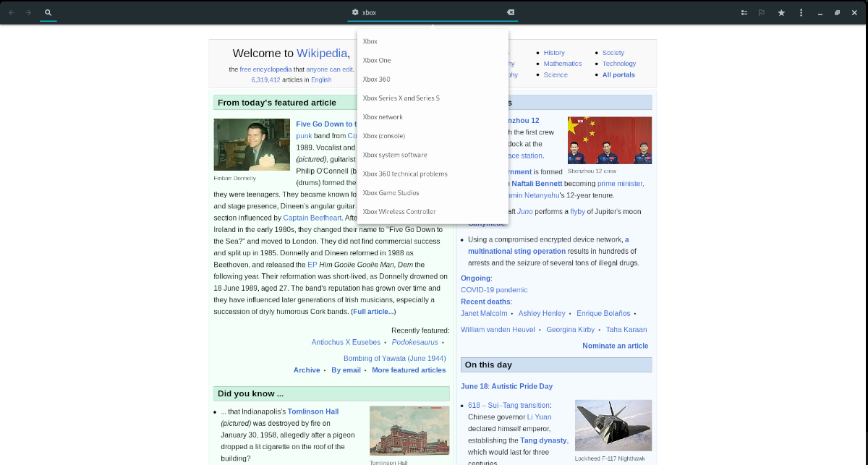Image resolution: width=868 pixels, height=465 pixels.
Task: Open the "Nominate an article" link
Action: pos(616,346)
